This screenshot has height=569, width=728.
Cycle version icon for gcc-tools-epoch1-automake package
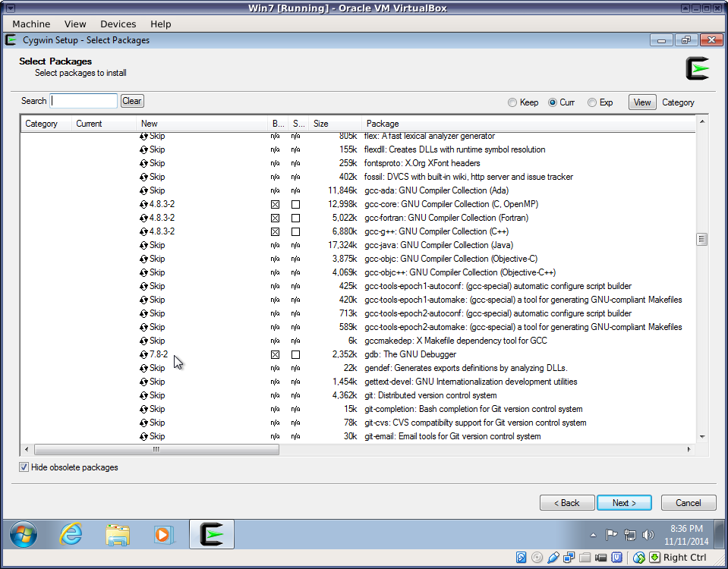[144, 300]
